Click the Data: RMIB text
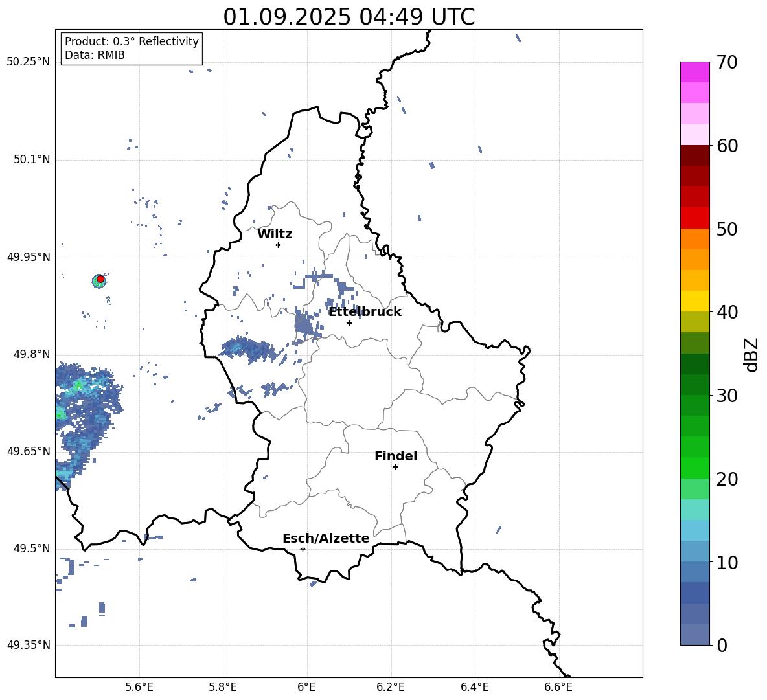The height and width of the screenshot is (700, 767). [95, 55]
